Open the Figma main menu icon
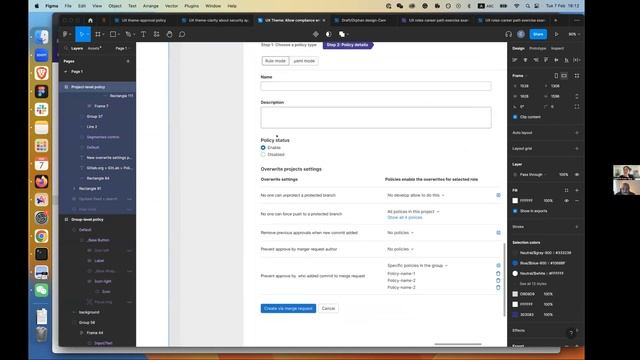 pyautogui.click(x=65, y=34)
